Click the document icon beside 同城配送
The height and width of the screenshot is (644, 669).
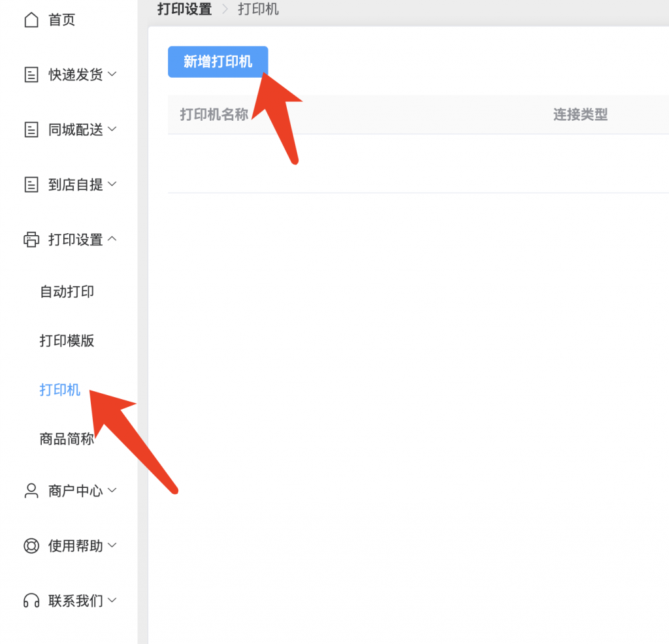[31, 130]
